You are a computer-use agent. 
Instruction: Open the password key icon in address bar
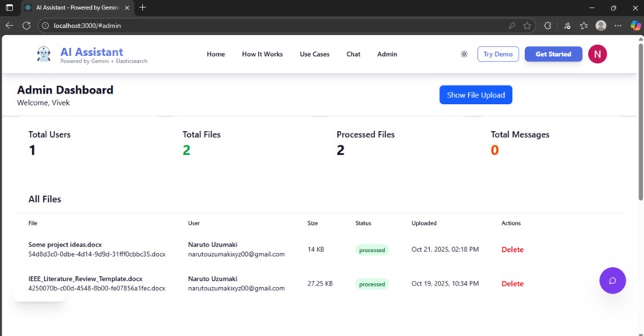click(x=511, y=26)
